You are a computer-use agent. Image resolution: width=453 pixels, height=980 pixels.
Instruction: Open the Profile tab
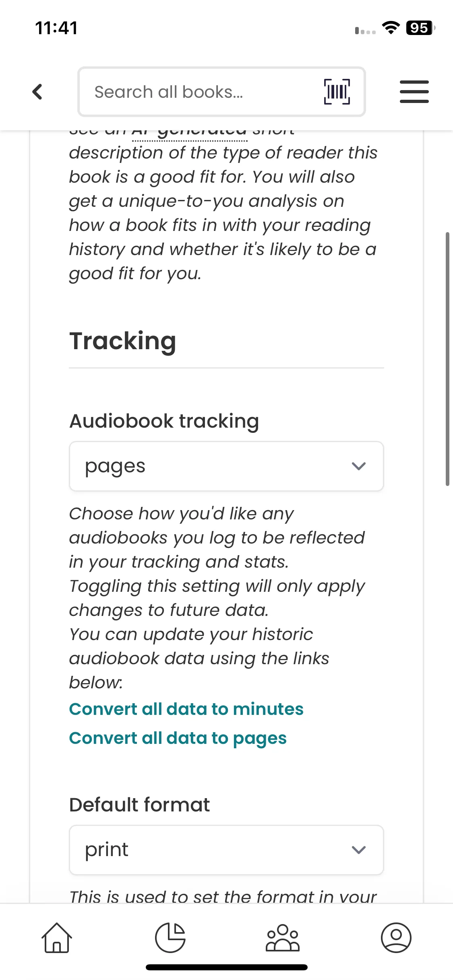(x=396, y=937)
